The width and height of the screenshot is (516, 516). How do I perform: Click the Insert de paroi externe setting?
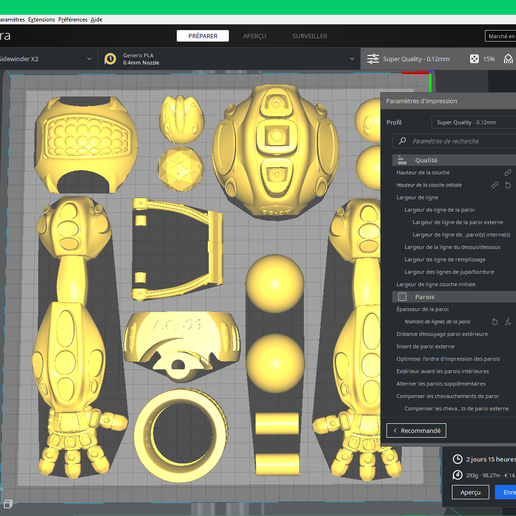pyautogui.click(x=425, y=347)
